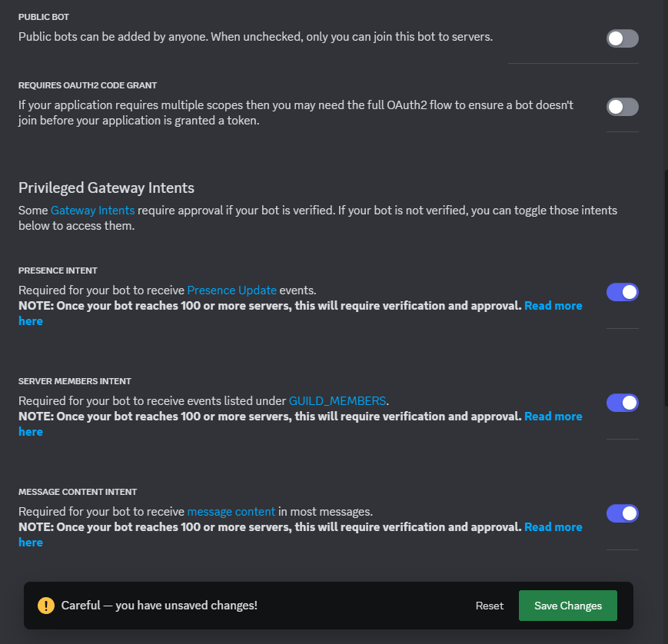Viewport: 668px width, 644px height.
Task: Click the Save Changes button
Action: (567, 606)
